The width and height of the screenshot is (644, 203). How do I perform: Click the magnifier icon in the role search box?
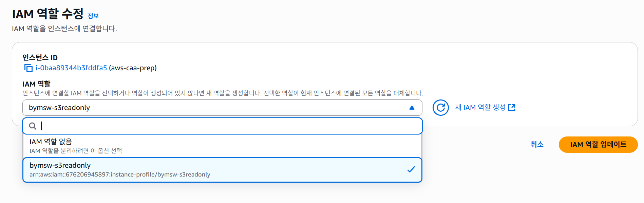click(x=33, y=126)
